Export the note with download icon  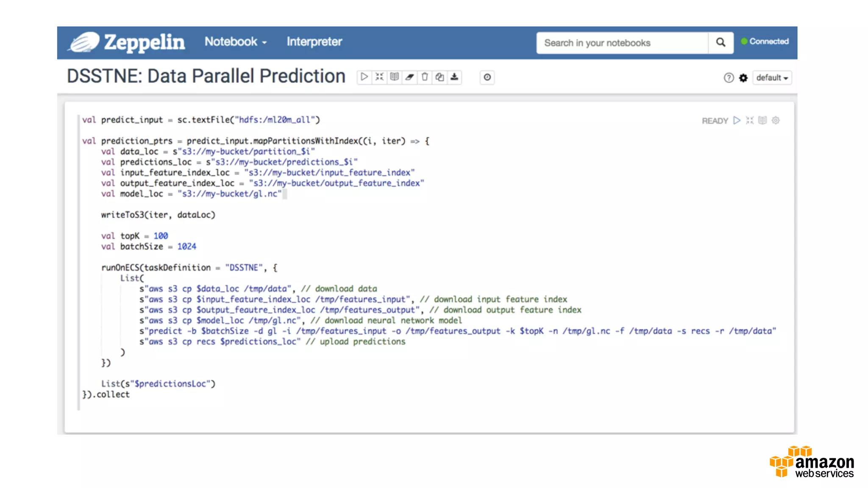(454, 77)
